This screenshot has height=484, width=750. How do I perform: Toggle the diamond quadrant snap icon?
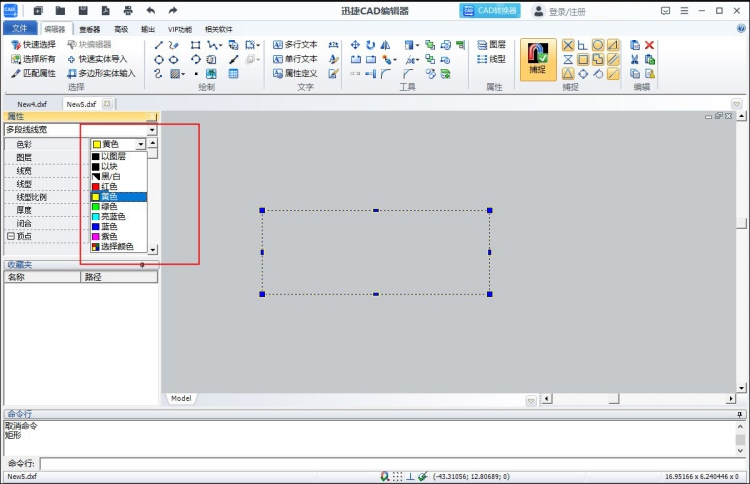pos(583,74)
